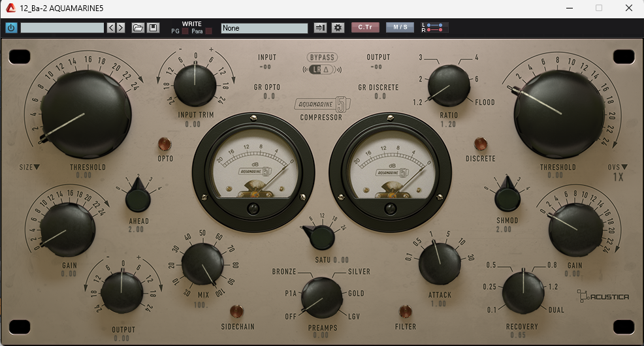Click the PREAMPS selector knob
Screen dimensions: 644x346
click(321, 298)
